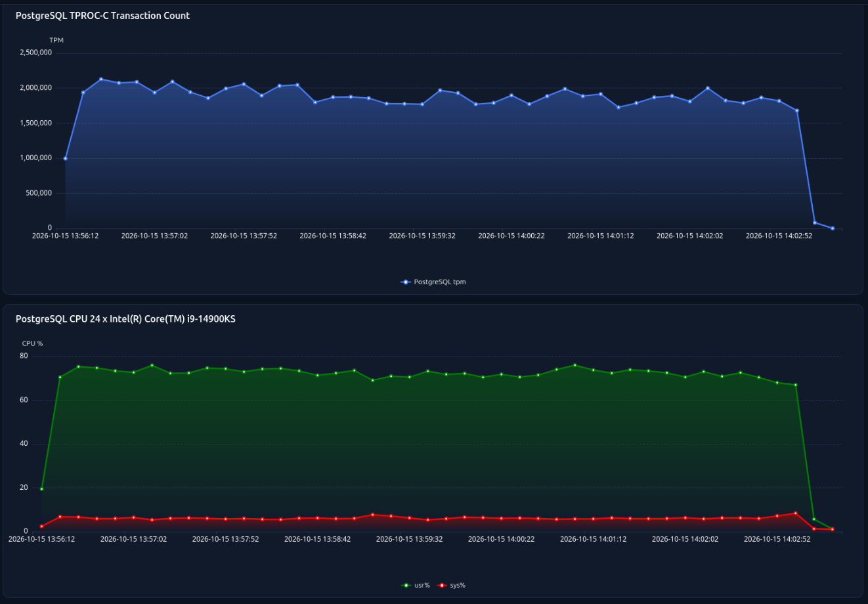Click 14:02:02 timestamp in CPU chart
The height and width of the screenshot is (604, 868).
click(685, 539)
